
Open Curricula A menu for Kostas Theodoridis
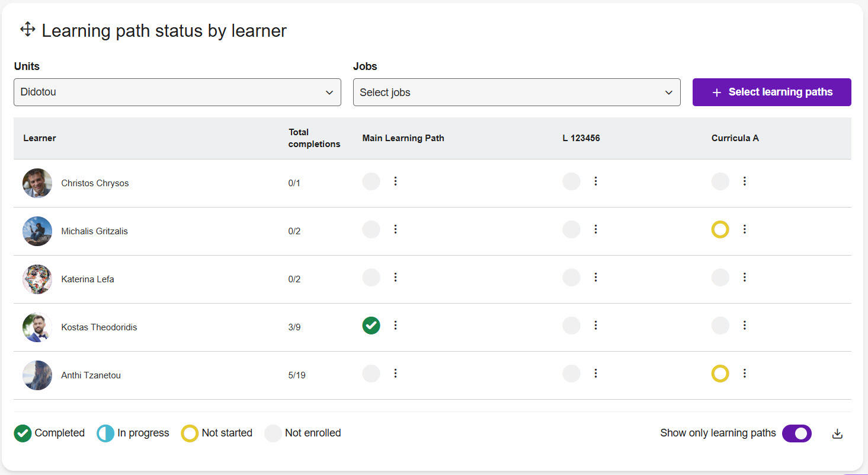pos(745,326)
